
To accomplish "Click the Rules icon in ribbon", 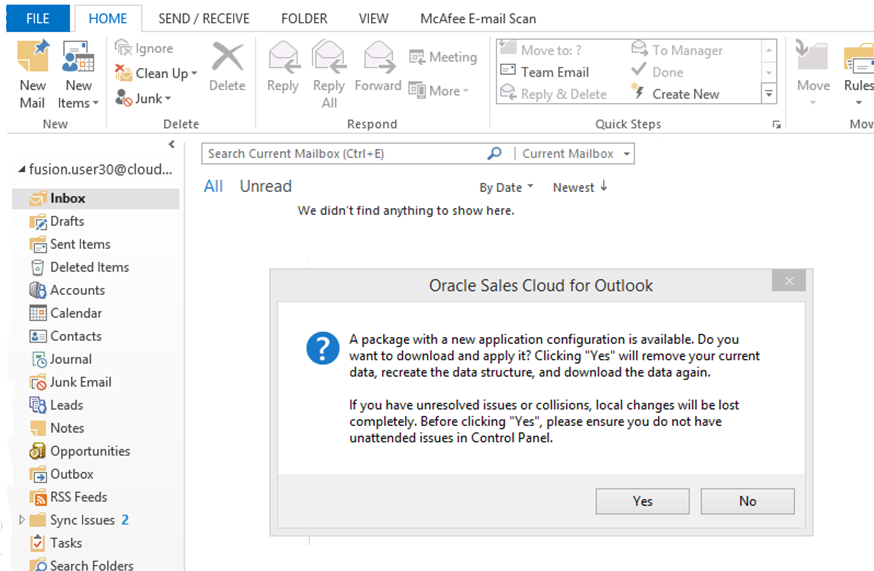I will [859, 58].
